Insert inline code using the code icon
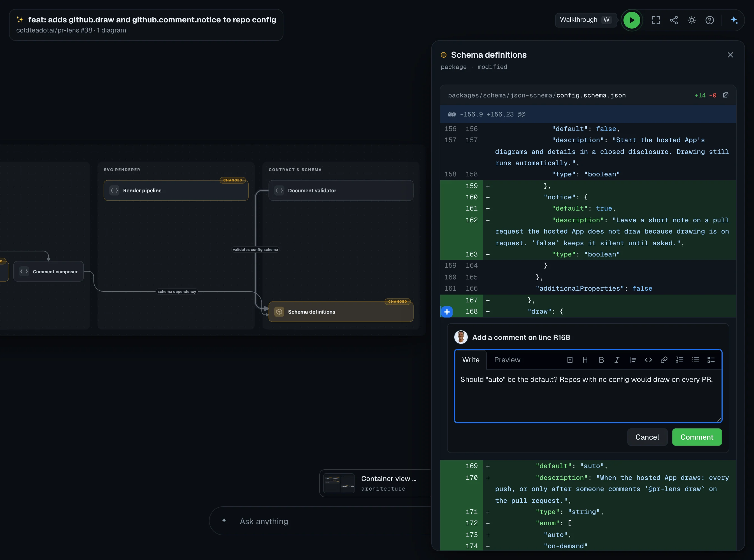This screenshot has height=560, width=754. tap(648, 360)
